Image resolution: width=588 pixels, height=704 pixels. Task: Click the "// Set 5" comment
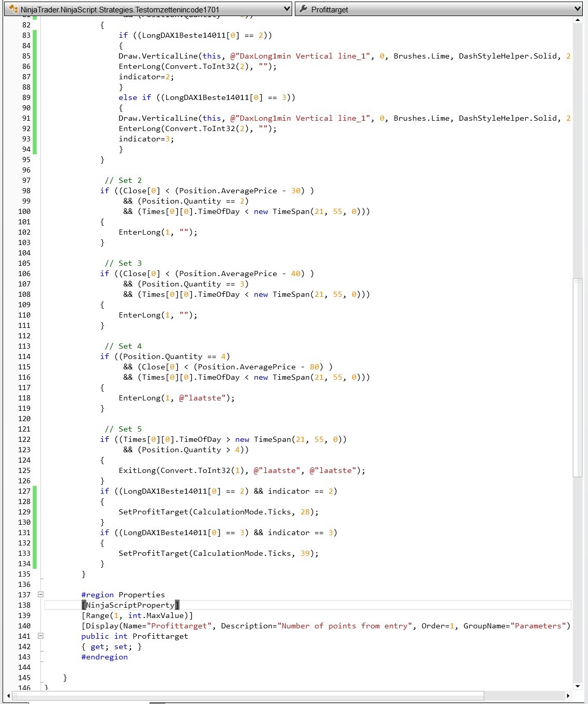[x=123, y=429]
